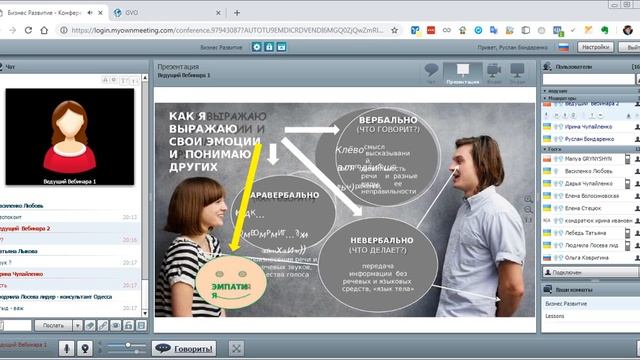This screenshot has width=640, height=360.
Task: Select user Mariya GRYNYSHYN
Action: (589, 159)
